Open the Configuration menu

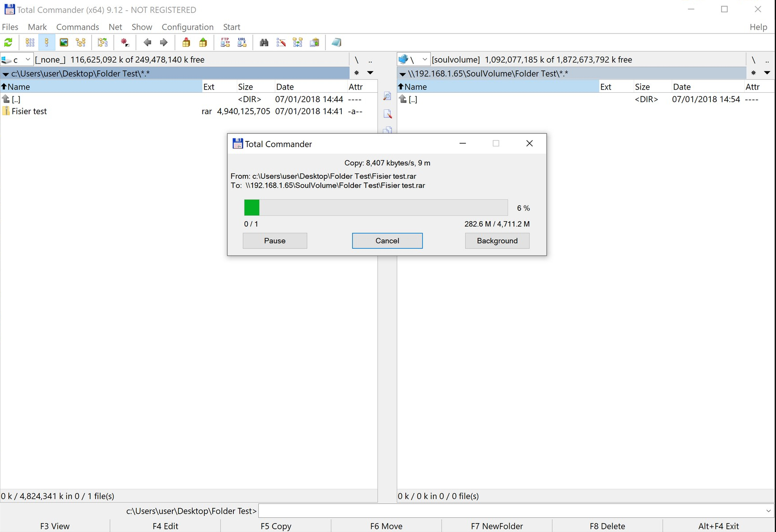(x=187, y=27)
